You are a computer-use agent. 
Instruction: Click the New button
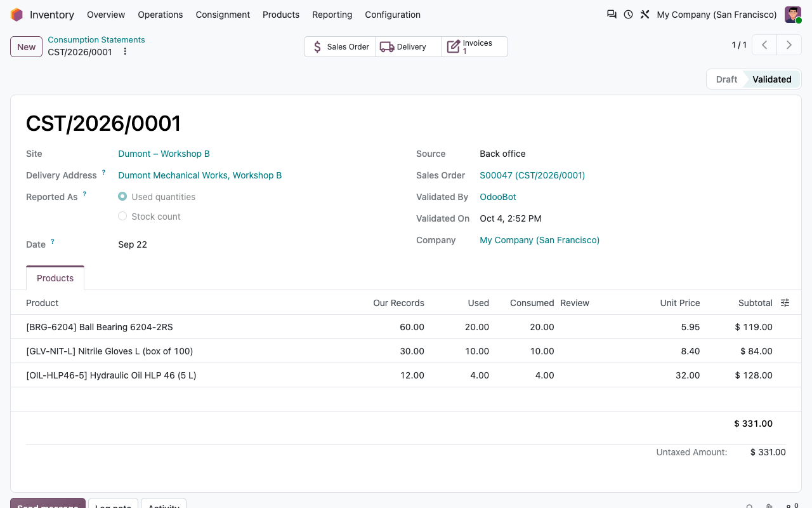pyautogui.click(x=27, y=47)
